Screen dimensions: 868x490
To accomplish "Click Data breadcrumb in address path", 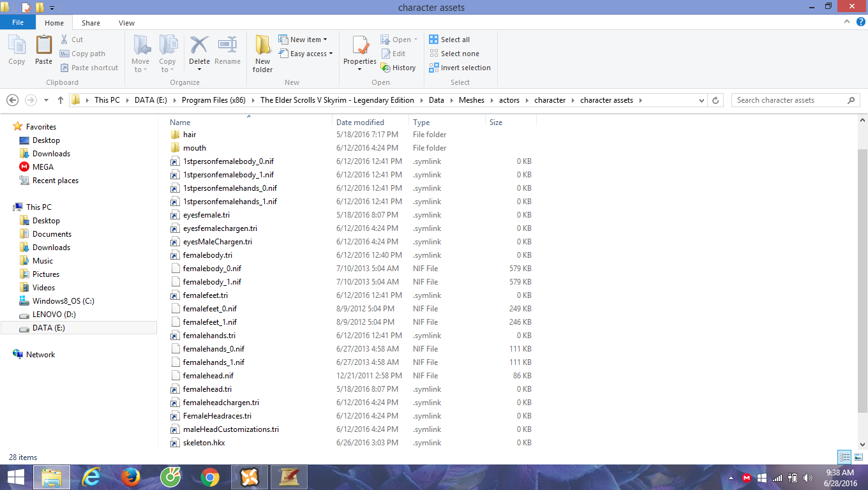I will [x=437, y=100].
